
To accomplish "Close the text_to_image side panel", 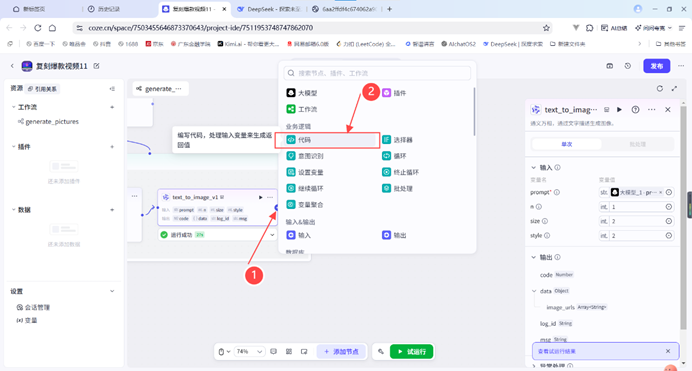I will [x=668, y=109].
